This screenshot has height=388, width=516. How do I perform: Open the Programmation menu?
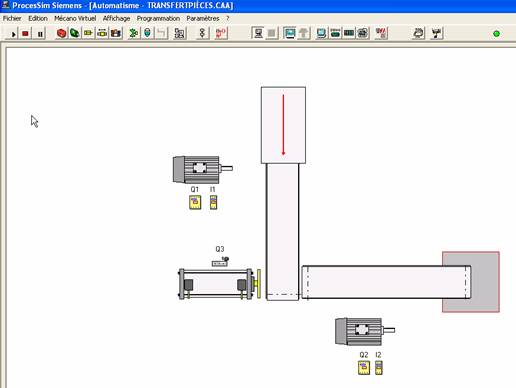158,19
